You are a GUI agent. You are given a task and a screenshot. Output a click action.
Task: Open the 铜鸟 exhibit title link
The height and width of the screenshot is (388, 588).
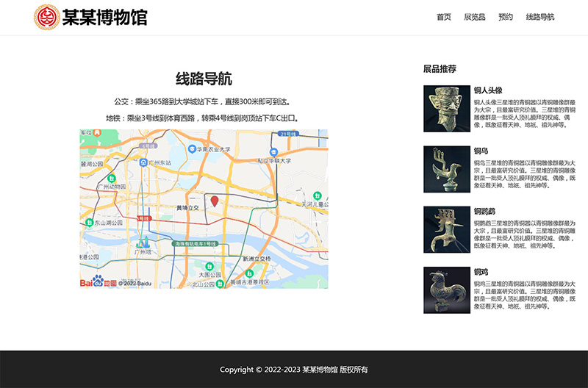point(481,151)
